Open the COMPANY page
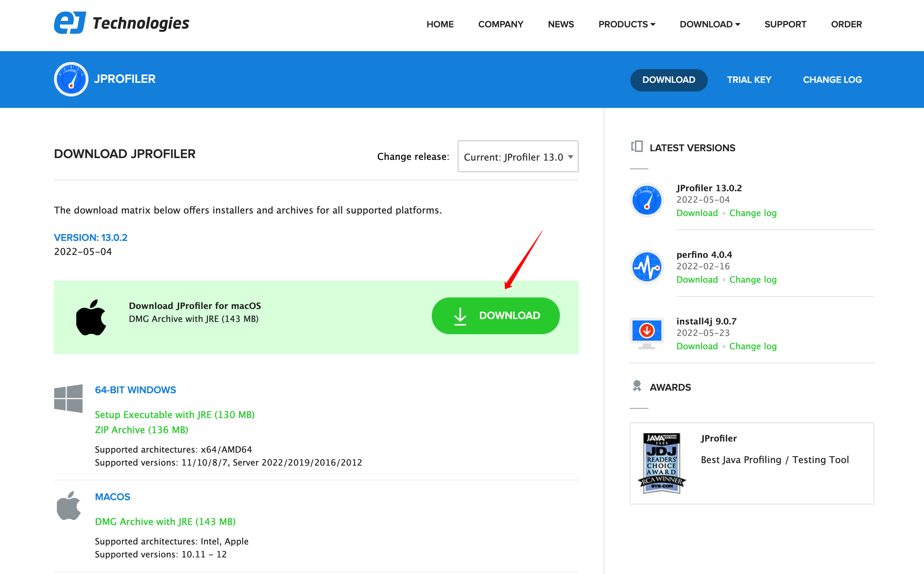This screenshot has height=574, width=924. point(501,24)
